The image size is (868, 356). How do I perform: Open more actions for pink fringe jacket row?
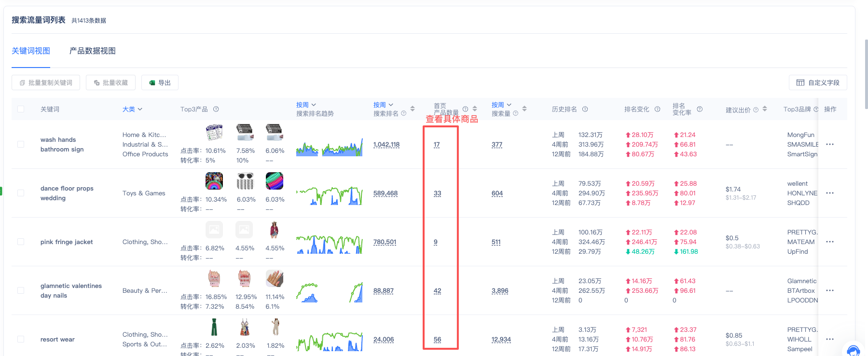click(x=830, y=242)
